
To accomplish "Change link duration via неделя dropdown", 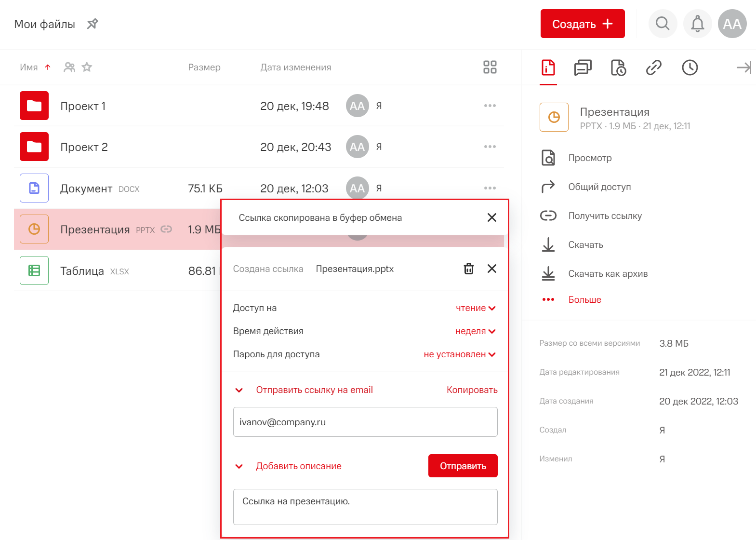I will (x=475, y=331).
